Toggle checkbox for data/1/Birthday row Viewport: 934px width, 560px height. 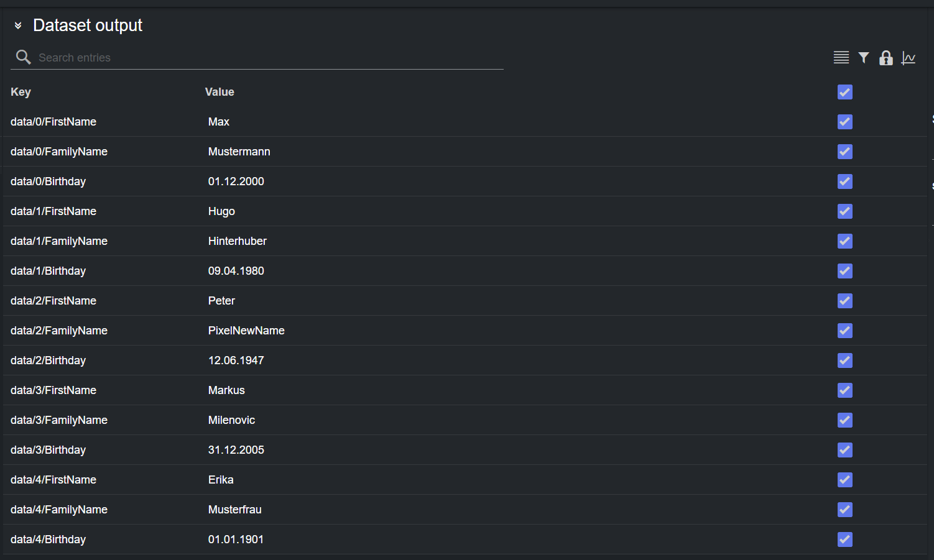844,271
